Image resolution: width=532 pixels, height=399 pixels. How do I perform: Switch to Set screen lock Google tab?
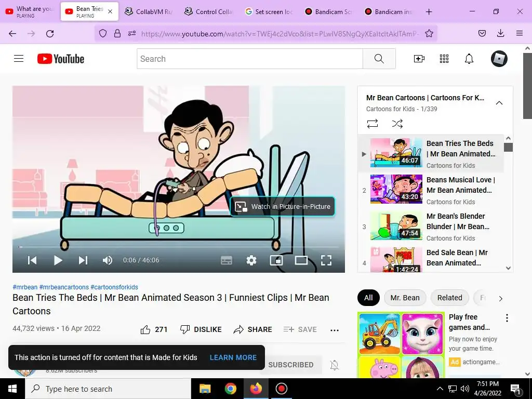coord(269,11)
